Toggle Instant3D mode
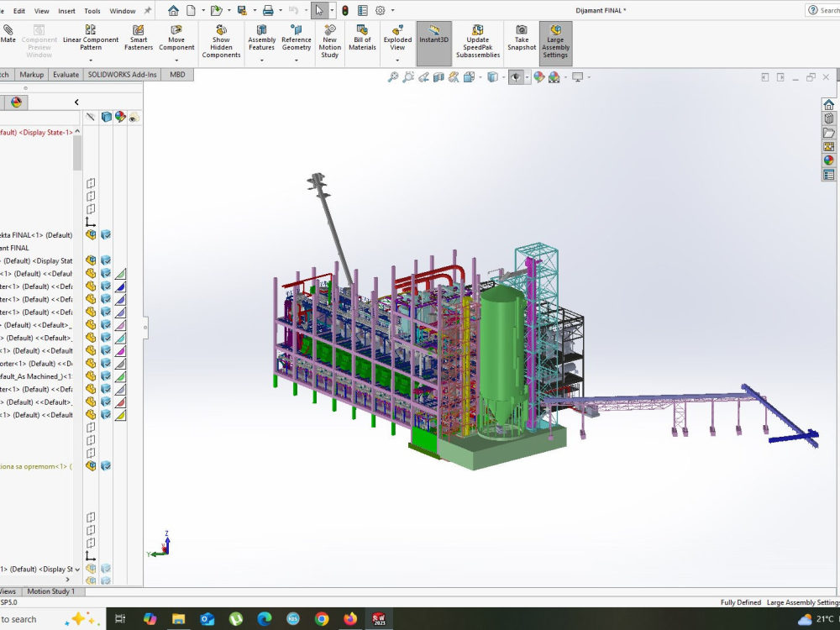 (434, 43)
